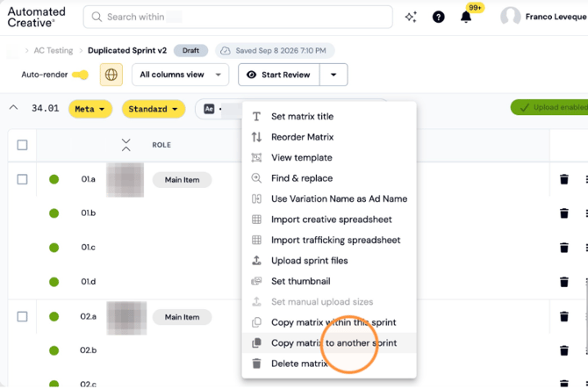Open the Start Review arrow dropdown
Image resolution: width=588 pixels, height=389 pixels.
click(x=333, y=75)
